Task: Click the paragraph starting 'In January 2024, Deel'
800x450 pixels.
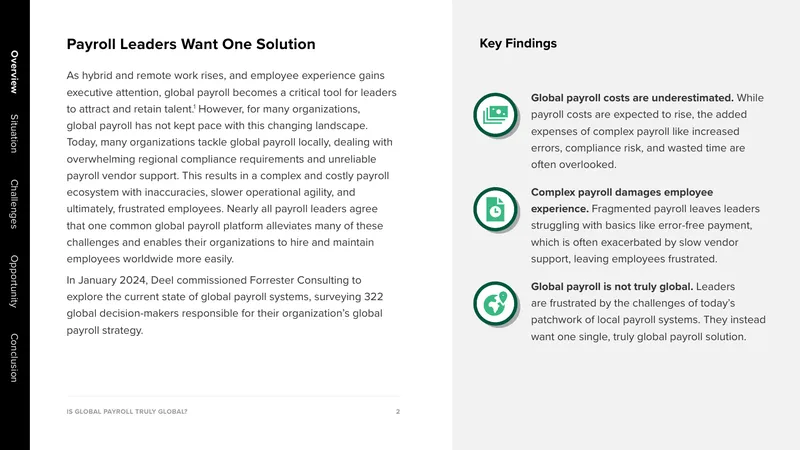Action: point(224,305)
